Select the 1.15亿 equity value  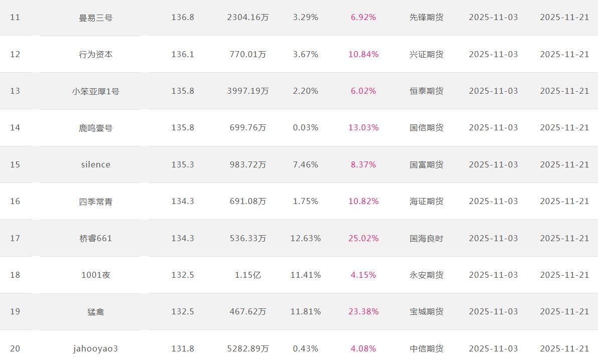tap(248, 275)
